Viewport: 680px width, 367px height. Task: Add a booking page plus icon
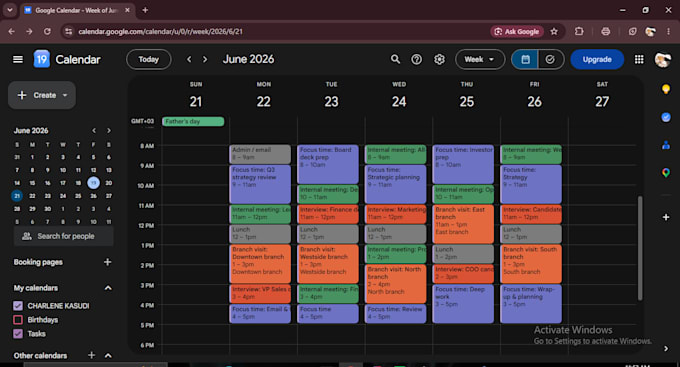click(108, 262)
